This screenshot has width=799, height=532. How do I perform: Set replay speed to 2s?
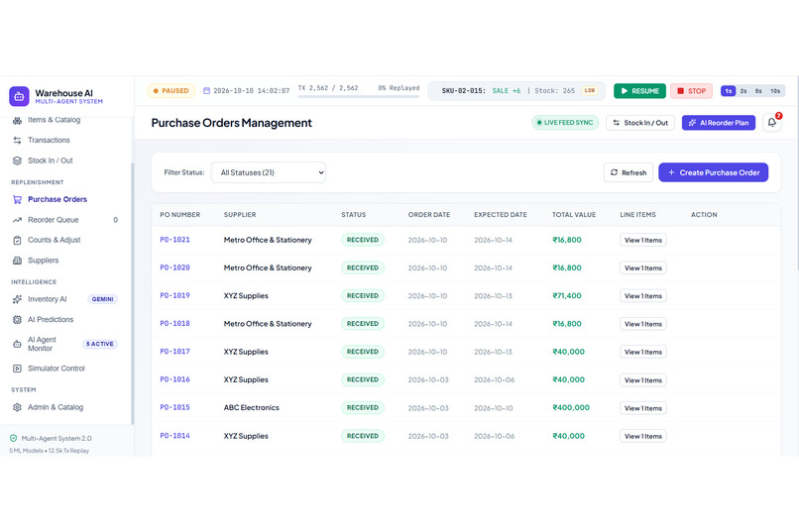click(x=743, y=90)
